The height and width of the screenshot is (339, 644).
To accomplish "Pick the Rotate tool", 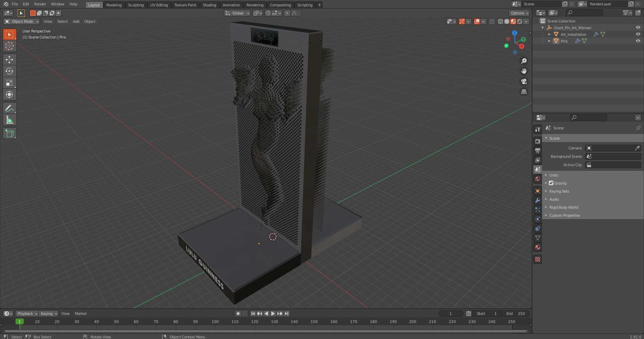I will point(9,71).
